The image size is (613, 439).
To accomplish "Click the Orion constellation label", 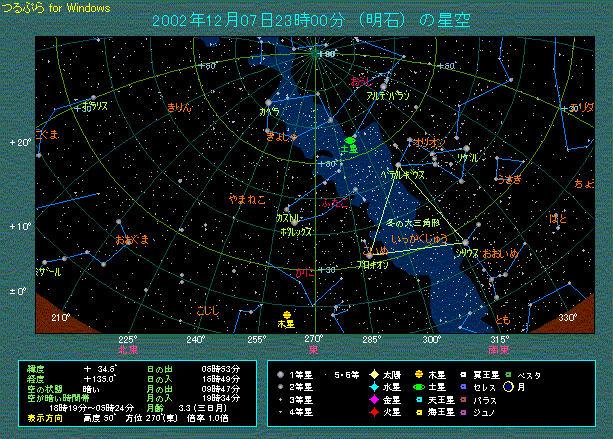I will point(430,143).
